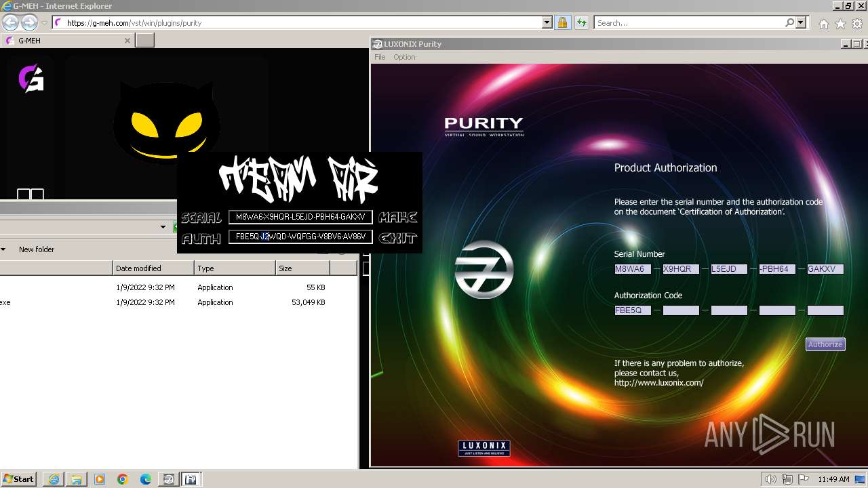Click Authorization Code field FBE5Q
Viewport: 868px width, 488px height.
click(633, 310)
